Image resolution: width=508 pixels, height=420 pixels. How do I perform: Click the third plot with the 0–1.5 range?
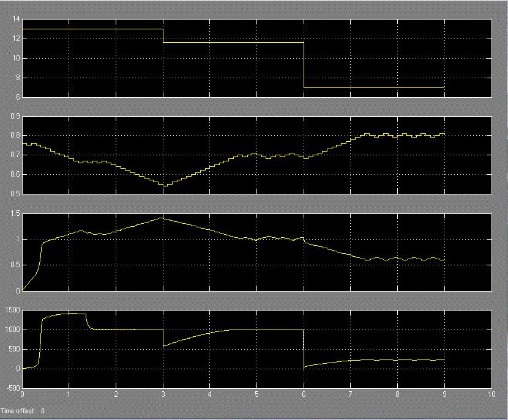257,252
